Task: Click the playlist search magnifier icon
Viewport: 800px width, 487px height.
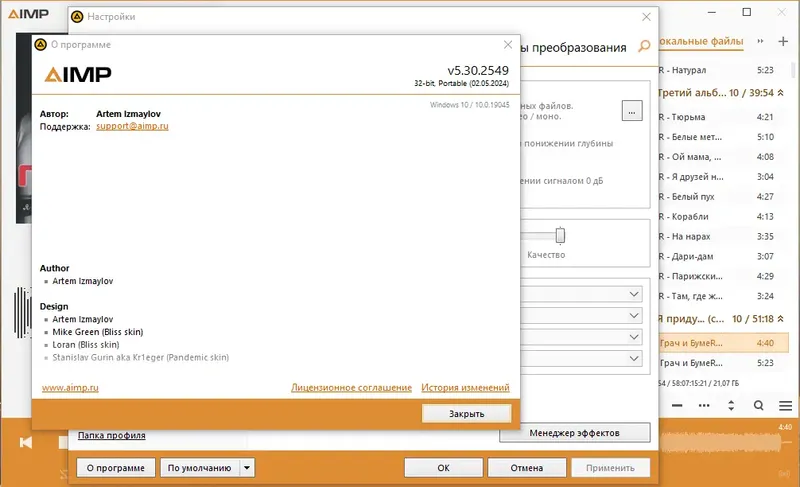Action: 759,405
